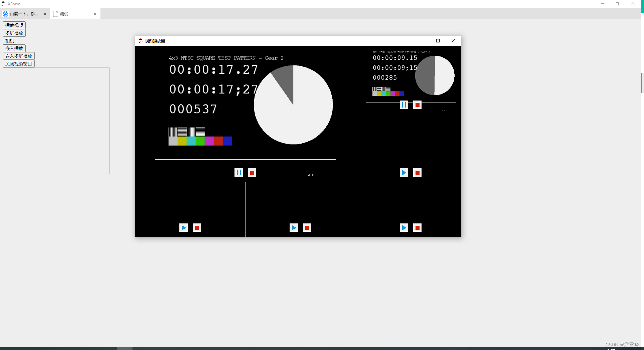
Task: Click the XForm application icon
Action: [x=3, y=4]
